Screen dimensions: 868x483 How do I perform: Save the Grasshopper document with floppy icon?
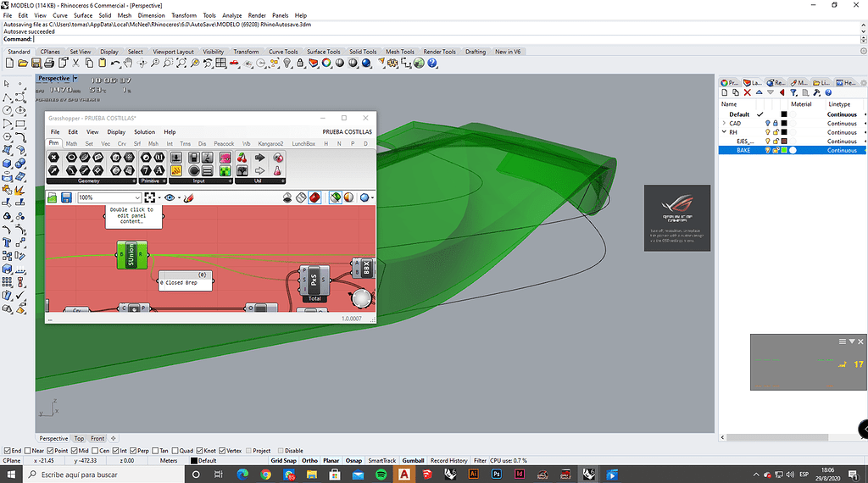point(66,197)
